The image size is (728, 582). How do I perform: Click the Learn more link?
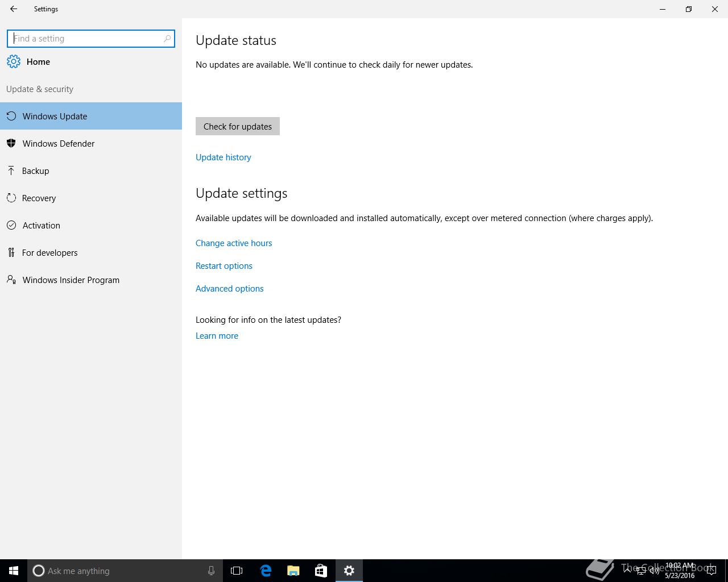point(217,336)
